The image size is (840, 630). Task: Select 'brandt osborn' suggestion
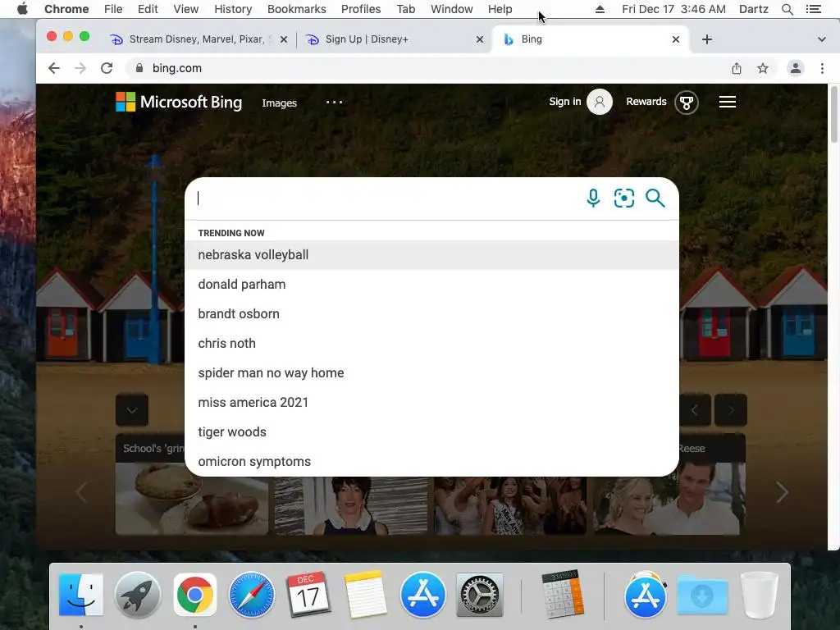point(431,314)
